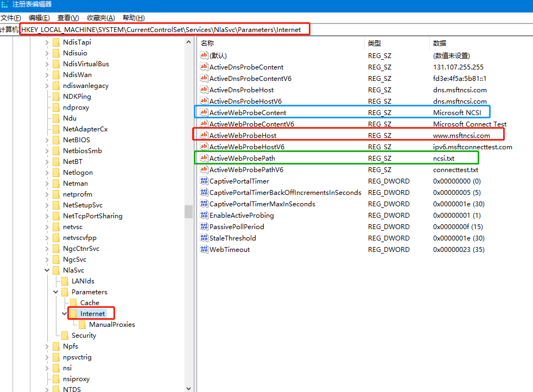Click the Microsoft NCSI data value
This screenshot has height=392, width=533.
457,112
